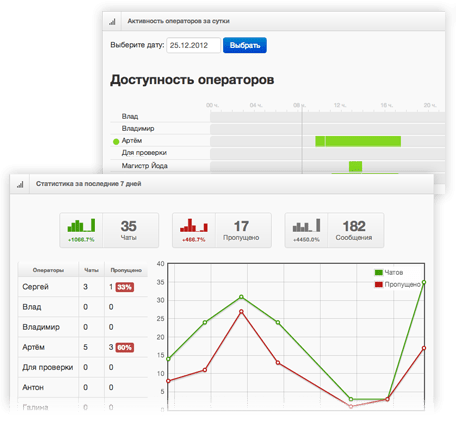This screenshot has width=456, height=430.
Task: Click the green Чаты mini bar chart
Action: (x=81, y=225)
